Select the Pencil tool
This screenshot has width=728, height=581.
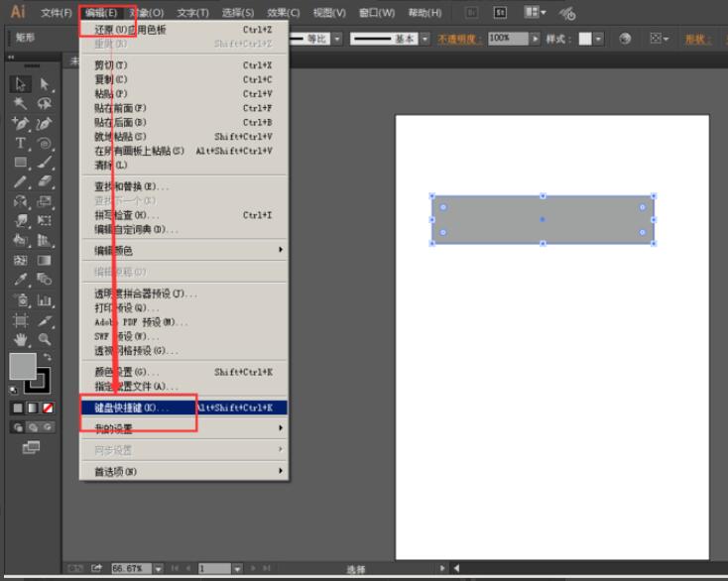(x=20, y=181)
